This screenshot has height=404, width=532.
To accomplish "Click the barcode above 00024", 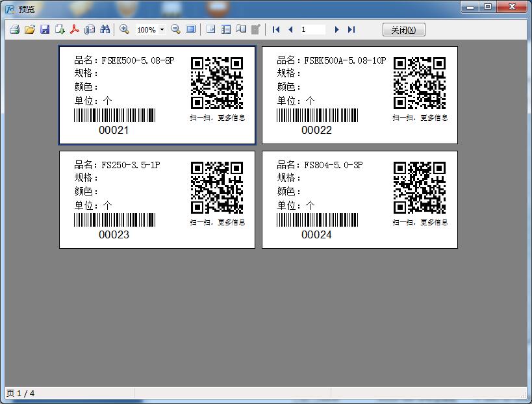I will coord(317,220).
